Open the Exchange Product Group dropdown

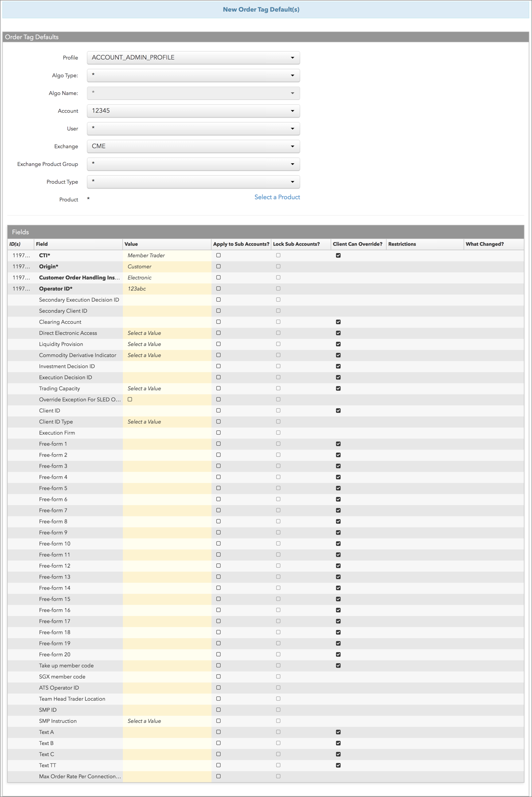tap(193, 164)
